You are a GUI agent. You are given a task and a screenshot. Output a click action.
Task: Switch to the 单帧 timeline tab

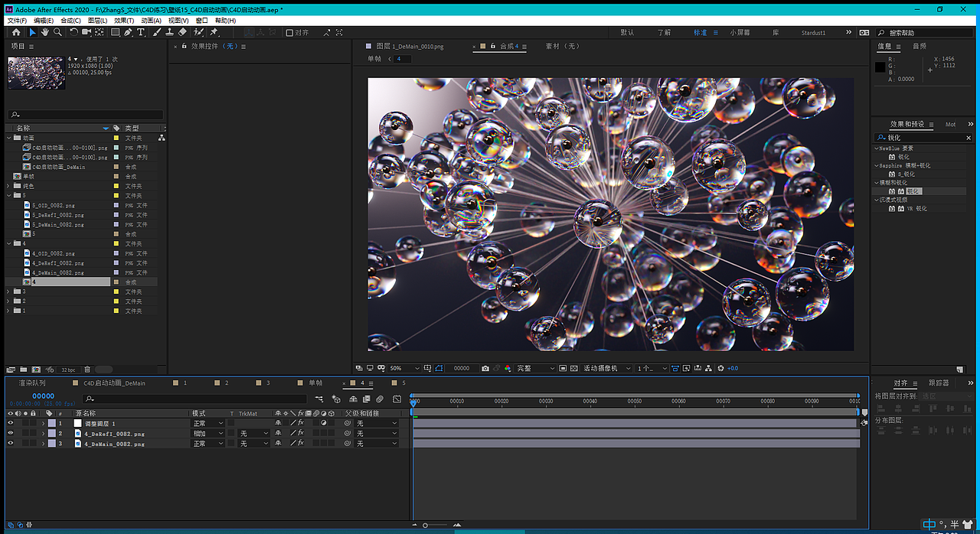pos(315,383)
